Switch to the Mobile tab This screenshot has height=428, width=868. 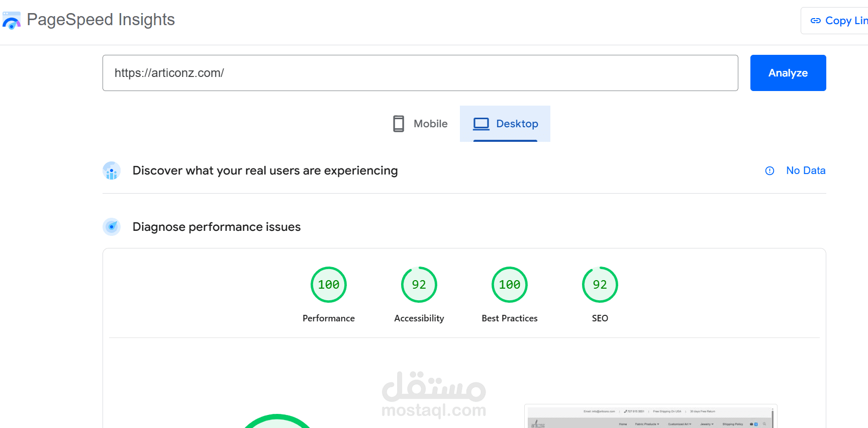(420, 124)
